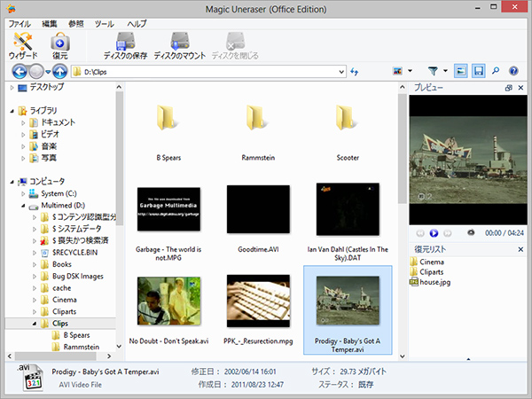
Task: Click the file pane vertical scrollbar
Action: click(x=402, y=148)
